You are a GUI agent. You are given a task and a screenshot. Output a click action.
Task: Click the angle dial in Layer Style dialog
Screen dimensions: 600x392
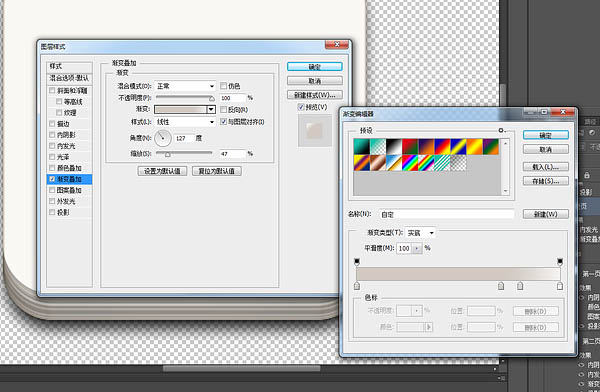point(163,138)
